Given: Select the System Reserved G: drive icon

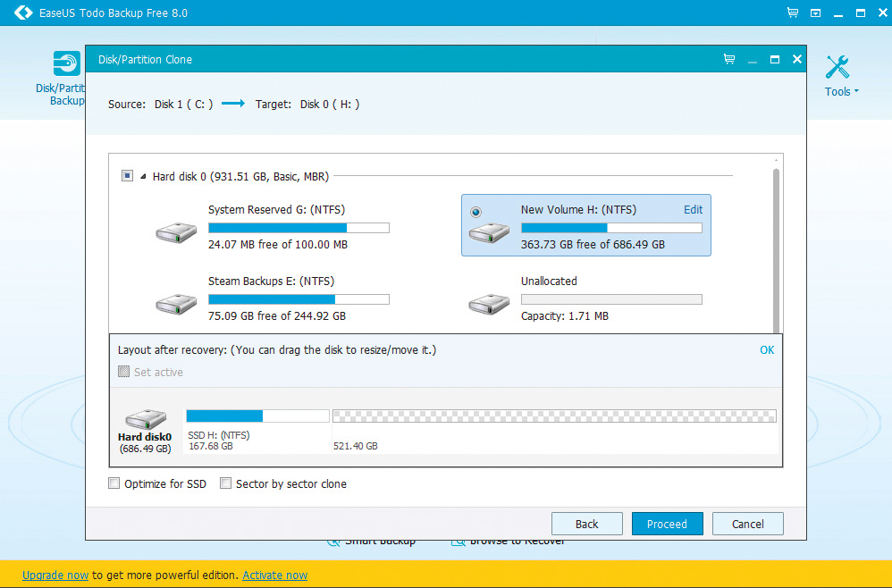Looking at the screenshot, I should pos(176,232).
